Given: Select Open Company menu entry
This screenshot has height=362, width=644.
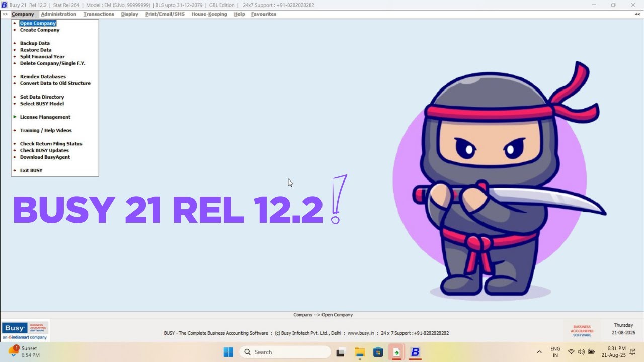Looking at the screenshot, I should tap(38, 23).
